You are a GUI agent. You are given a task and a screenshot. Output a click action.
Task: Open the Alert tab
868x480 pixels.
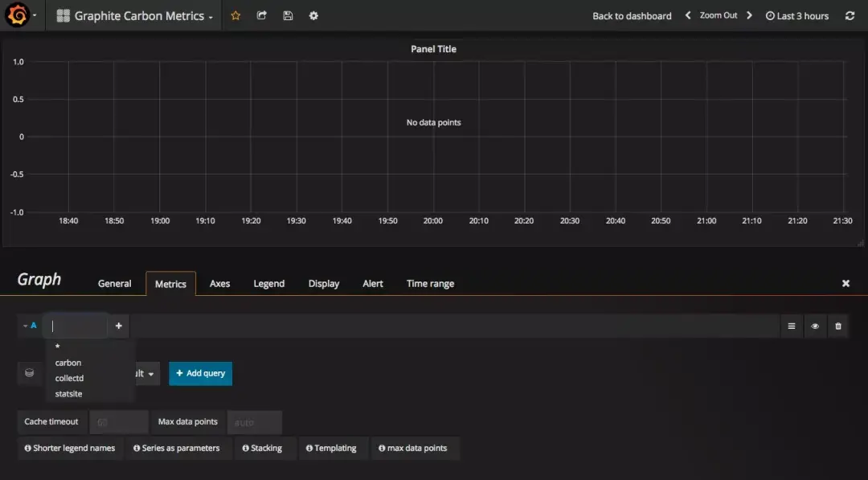[x=373, y=284]
